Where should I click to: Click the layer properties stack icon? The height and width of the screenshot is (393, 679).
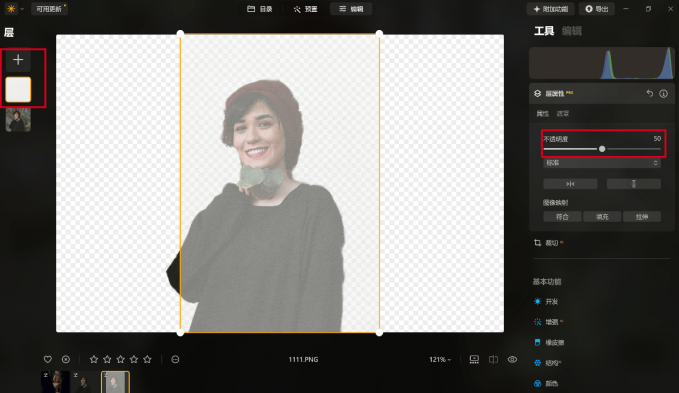(537, 93)
